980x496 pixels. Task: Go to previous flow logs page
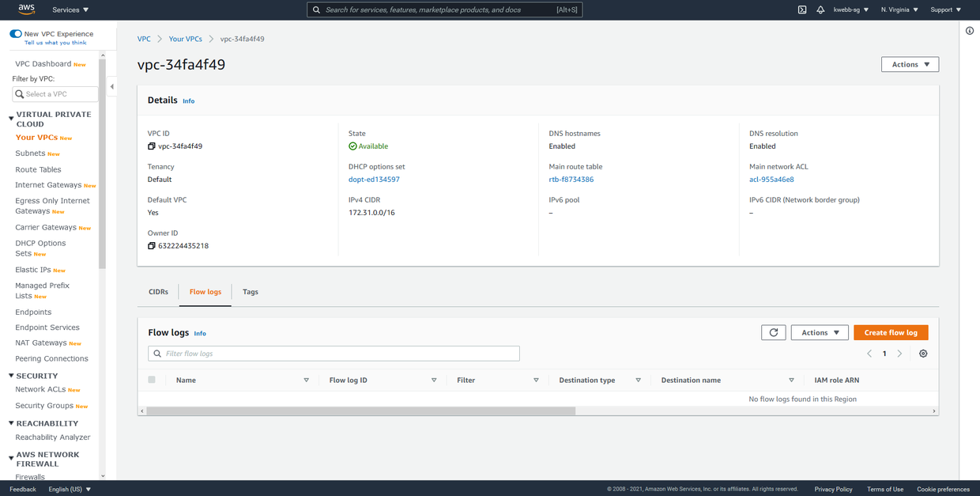click(869, 354)
